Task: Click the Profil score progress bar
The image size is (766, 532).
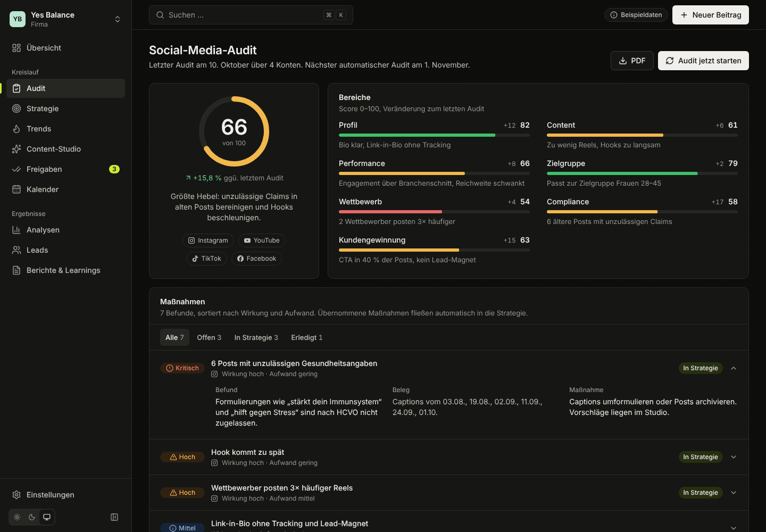Action: pos(434,135)
